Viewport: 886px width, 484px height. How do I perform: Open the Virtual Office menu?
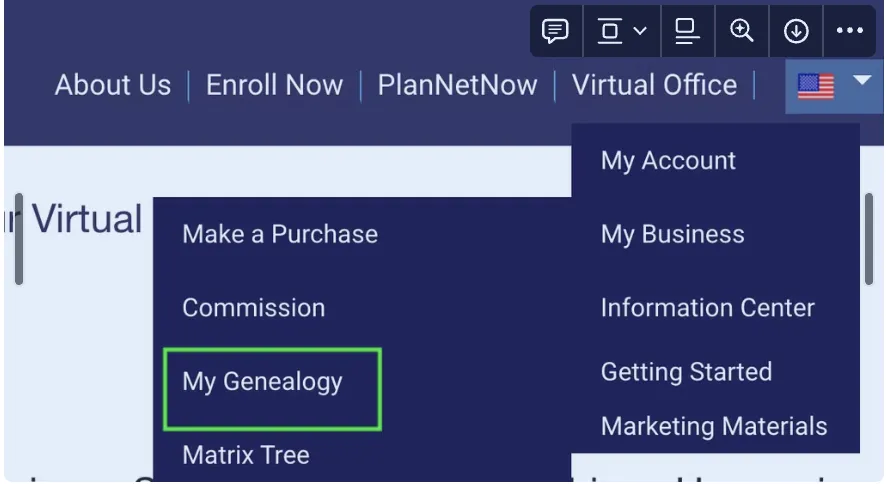(654, 86)
